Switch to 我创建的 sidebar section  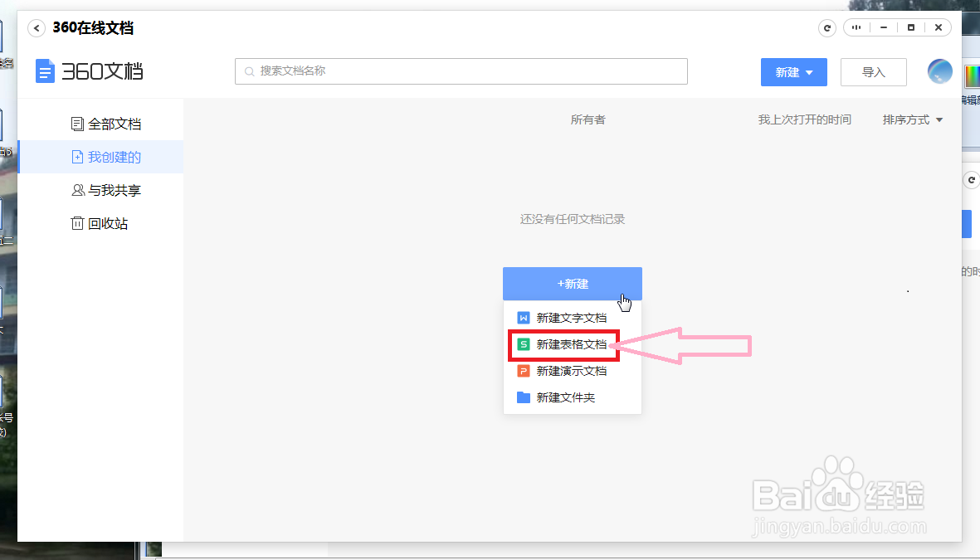[x=101, y=157]
